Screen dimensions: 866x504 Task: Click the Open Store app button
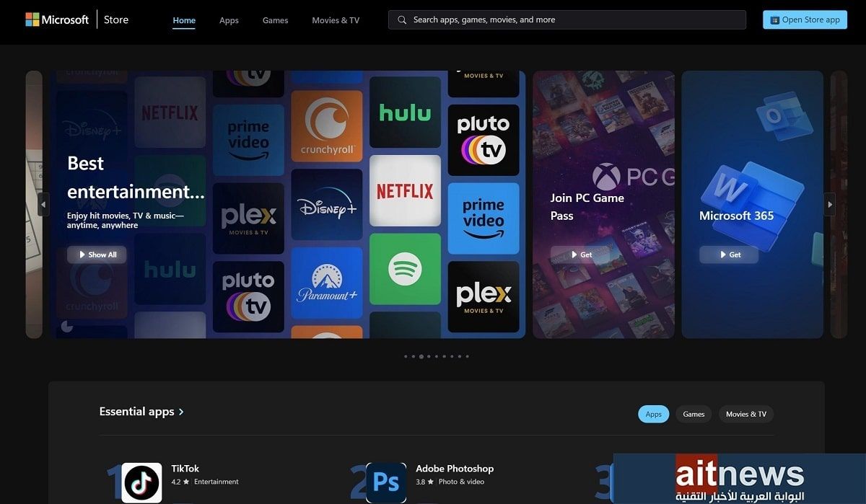(805, 20)
